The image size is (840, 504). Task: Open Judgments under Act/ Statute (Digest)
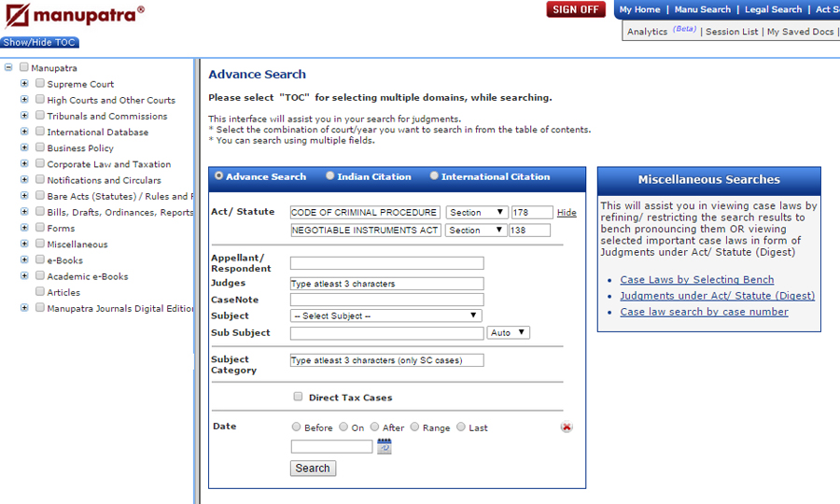tap(718, 296)
